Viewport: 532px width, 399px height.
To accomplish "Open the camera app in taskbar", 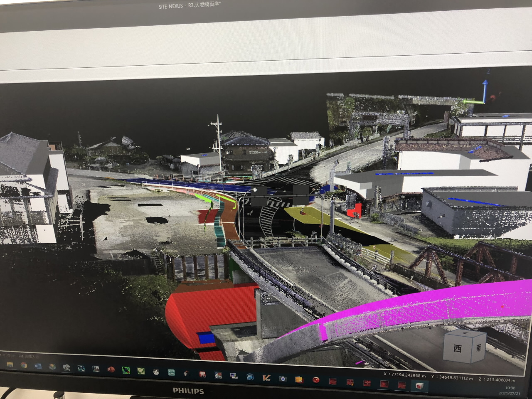I will (x=283, y=379).
